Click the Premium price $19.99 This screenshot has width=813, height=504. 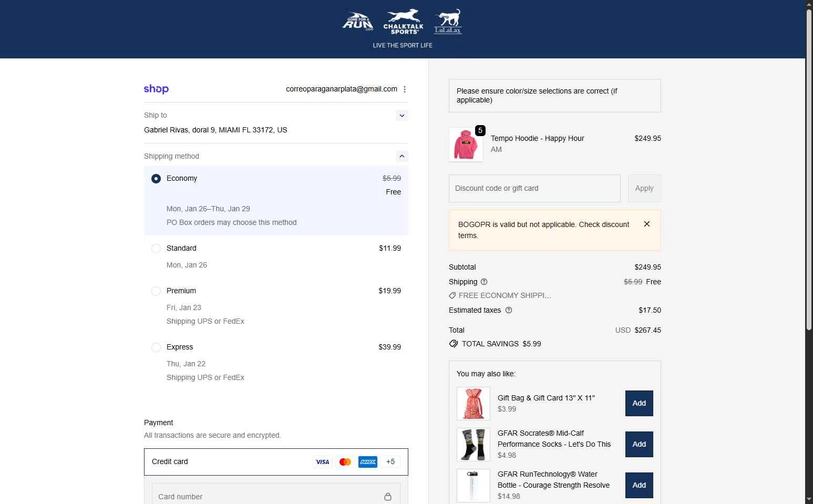389,291
